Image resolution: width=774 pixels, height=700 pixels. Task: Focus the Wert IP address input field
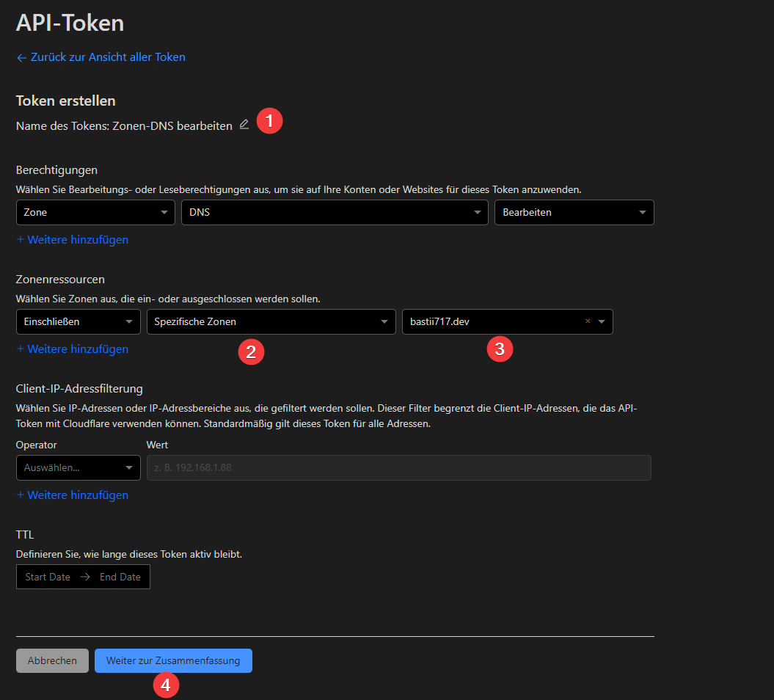(x=398, y=467)
